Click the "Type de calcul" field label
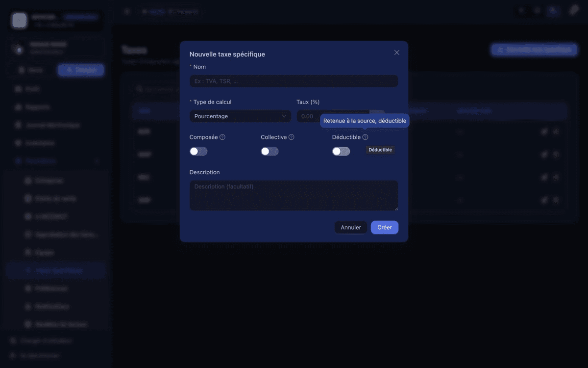 pyautogui.click(x=213, y=102)
